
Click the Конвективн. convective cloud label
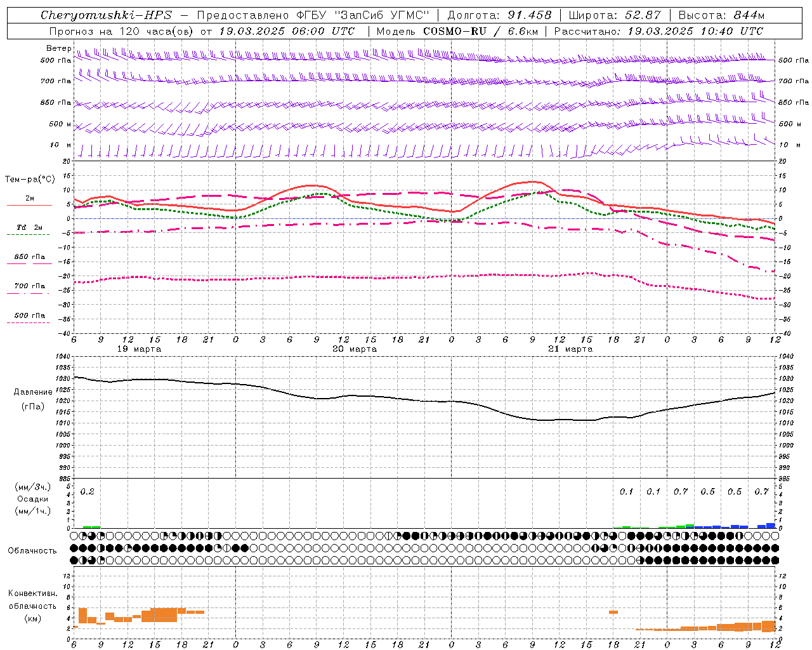coord(32,594)
